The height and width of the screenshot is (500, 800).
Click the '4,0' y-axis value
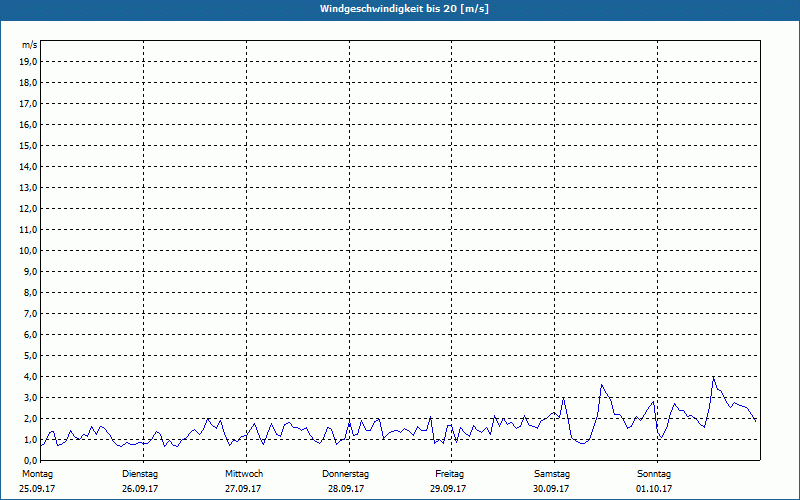pyautogui.click(x=31, y=377)
